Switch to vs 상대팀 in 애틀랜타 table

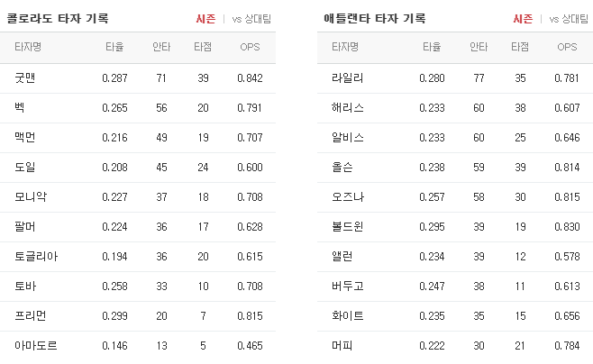coord(569,19)
